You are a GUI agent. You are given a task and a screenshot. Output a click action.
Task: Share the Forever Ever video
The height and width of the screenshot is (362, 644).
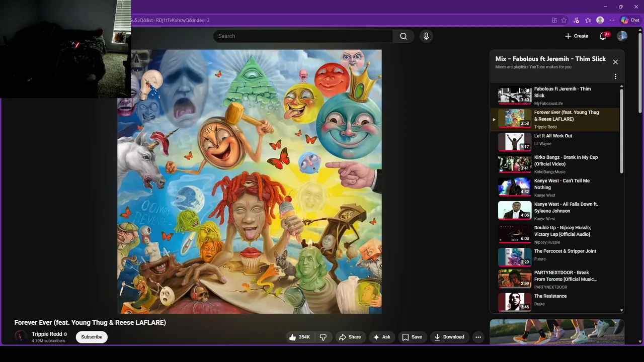click(x=350, y=337)
